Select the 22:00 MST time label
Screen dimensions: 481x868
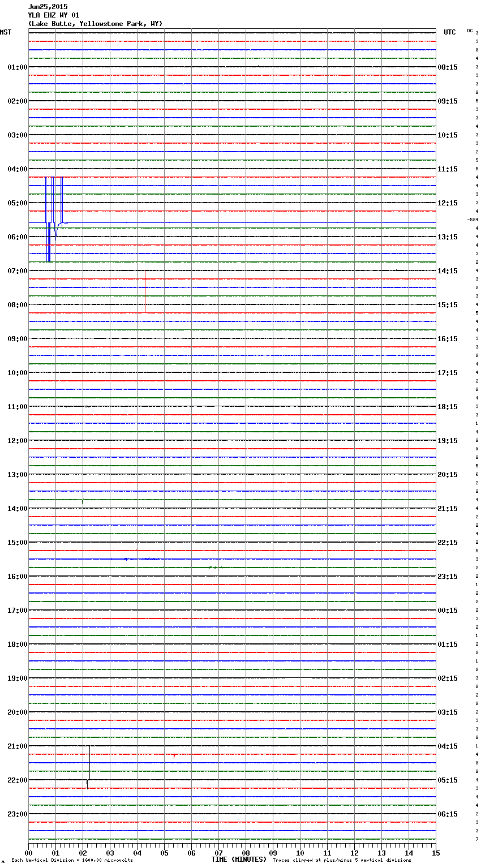(x=17, y=780)
